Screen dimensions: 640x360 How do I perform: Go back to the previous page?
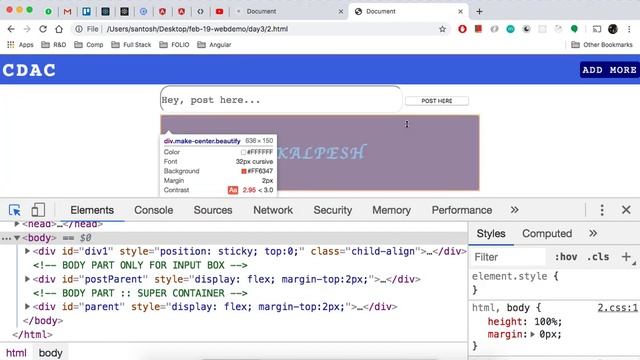click(x=11, y=29)
